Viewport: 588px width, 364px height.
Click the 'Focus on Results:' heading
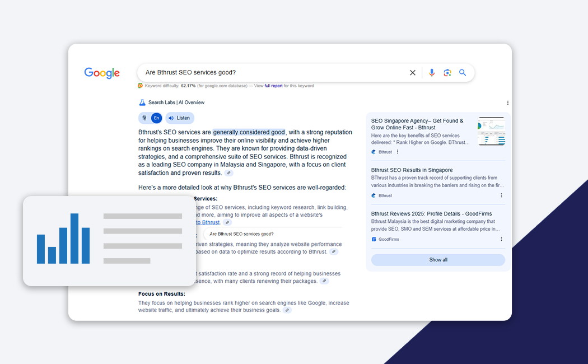point(162,294)
